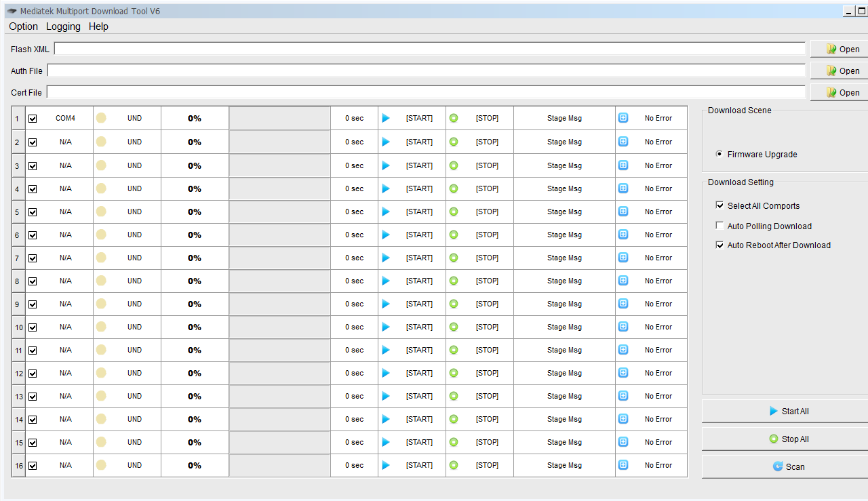Viewport: 868px width, 501px height.
Task: Click Open button for Auth File
Action: [x=840, y=71]
